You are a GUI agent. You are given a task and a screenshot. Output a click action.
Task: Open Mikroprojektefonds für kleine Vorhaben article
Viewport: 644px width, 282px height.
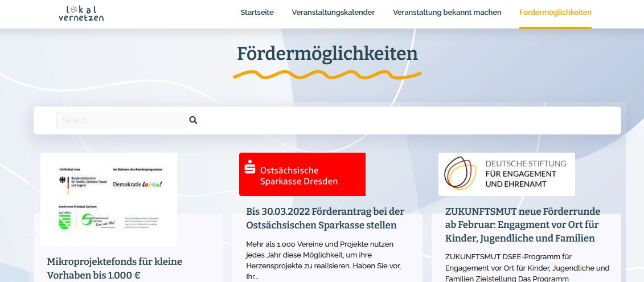point(114,268)
